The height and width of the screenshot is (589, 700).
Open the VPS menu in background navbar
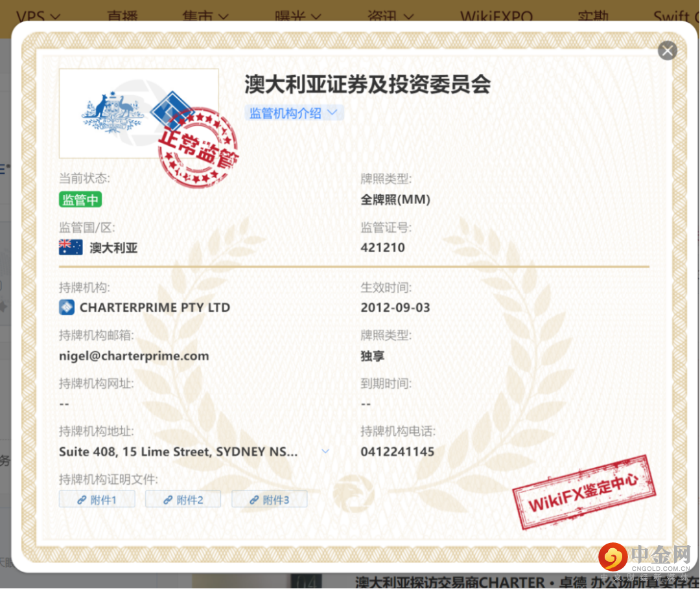pos(38,16)
